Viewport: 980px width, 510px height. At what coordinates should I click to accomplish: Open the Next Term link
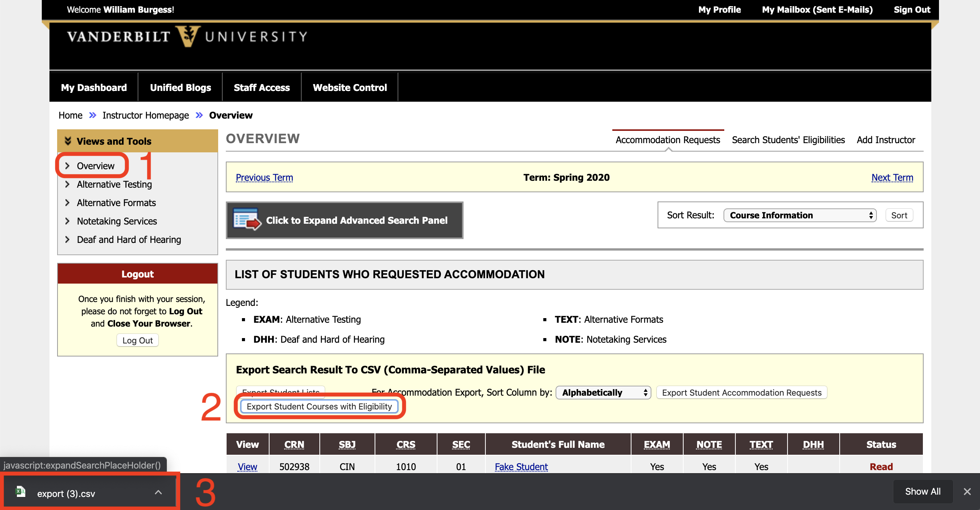point(892,177)
